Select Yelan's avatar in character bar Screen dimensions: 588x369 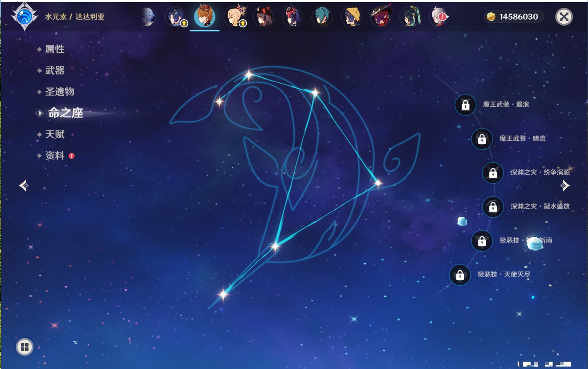point(176,17)
